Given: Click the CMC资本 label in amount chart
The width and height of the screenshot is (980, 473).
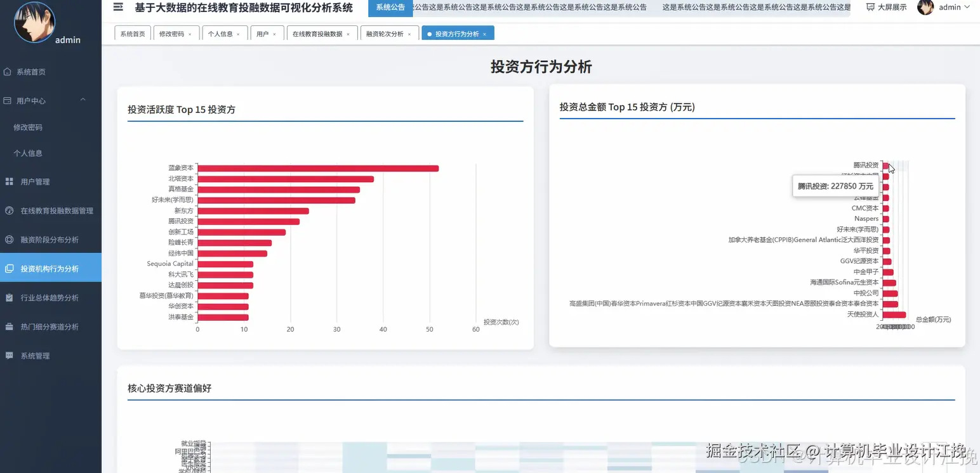Looking at the screenshot, I should point(865,208).
